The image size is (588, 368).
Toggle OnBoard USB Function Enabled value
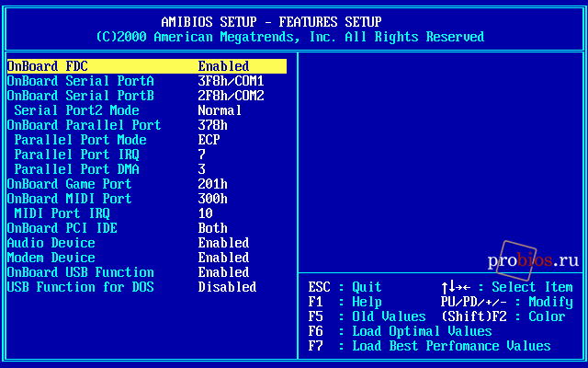(x=223, y=272)
